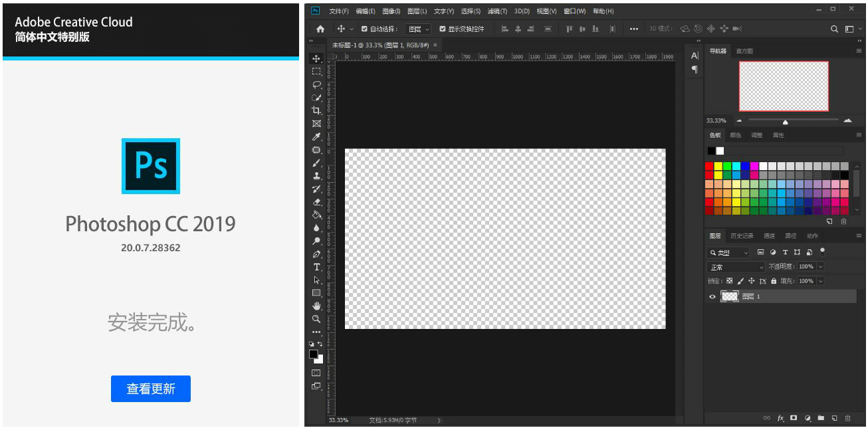Screen dimensions: 868x428
Task: Click the foreground color box in toolbox
Action: [x=314, y=354]
